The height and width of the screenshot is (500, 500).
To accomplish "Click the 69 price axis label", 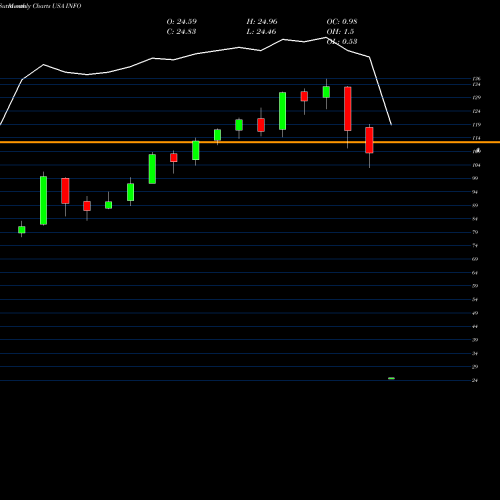I will click(x=475, y=259).
